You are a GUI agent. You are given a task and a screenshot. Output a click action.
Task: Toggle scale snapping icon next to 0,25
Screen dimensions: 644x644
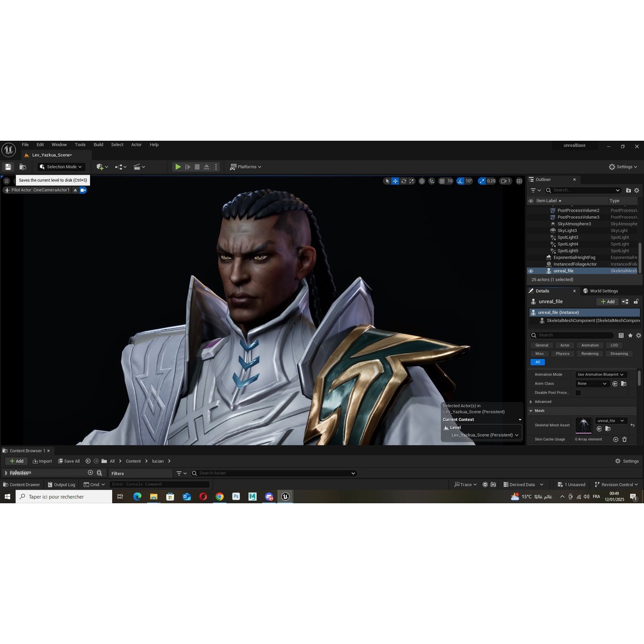tap(482, 181)
